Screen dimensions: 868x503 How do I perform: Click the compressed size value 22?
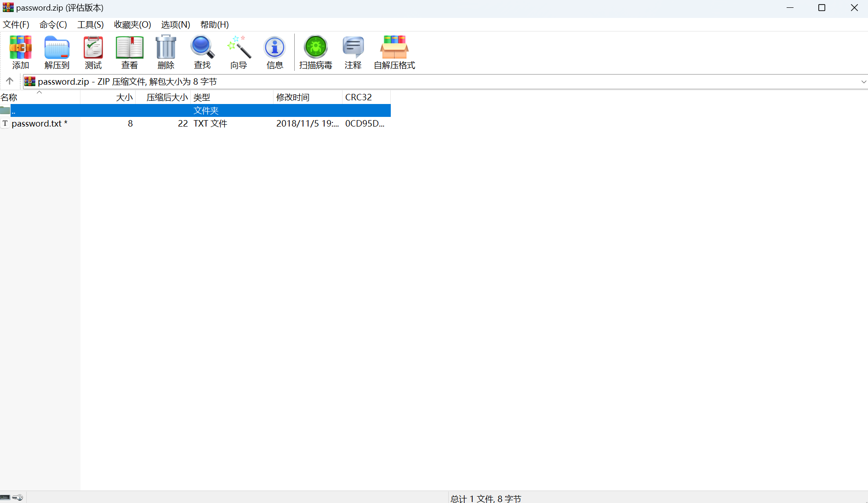(x=183, y=123)
